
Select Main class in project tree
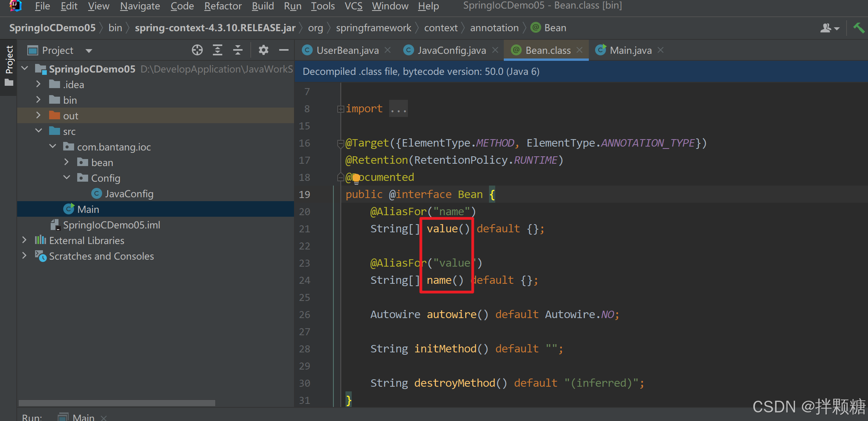coord(88,209)
